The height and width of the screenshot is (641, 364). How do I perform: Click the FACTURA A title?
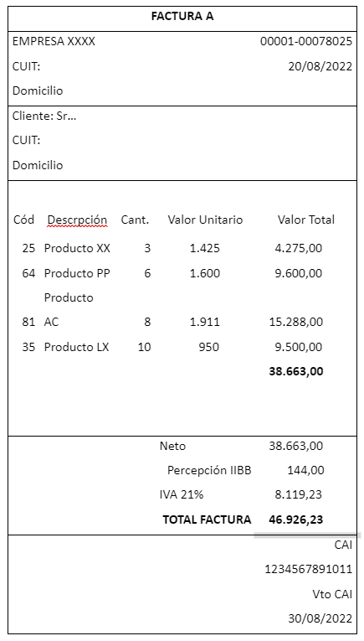point(182,17)
